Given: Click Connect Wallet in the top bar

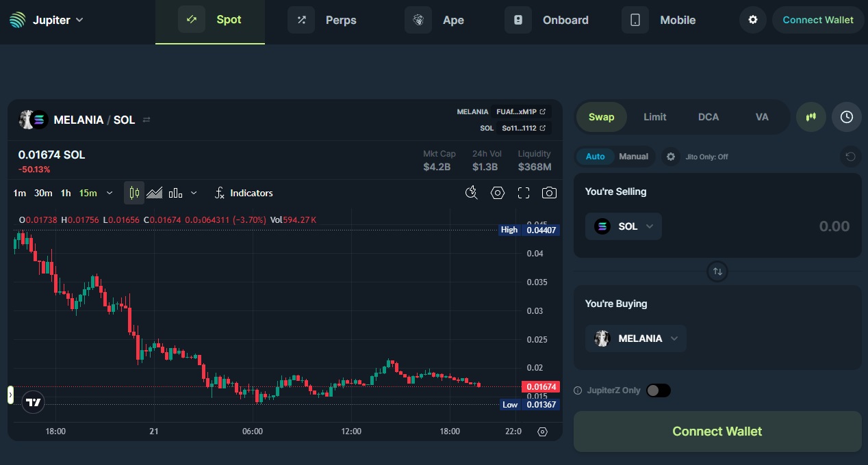Looking at the screenshot, I should pos(818,20).
